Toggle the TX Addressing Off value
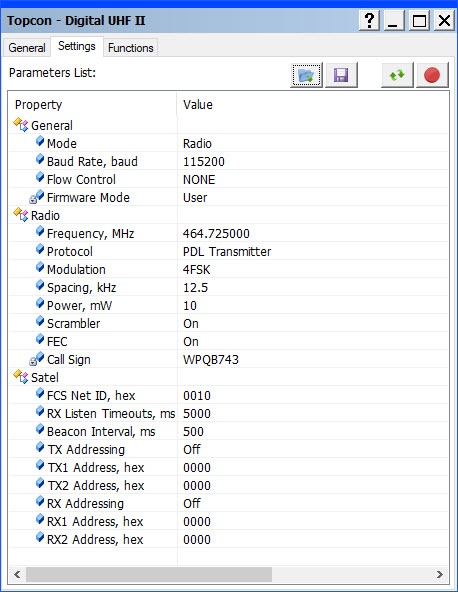Image resolution: width=458 pixels, height=592 pixels. 191,450
